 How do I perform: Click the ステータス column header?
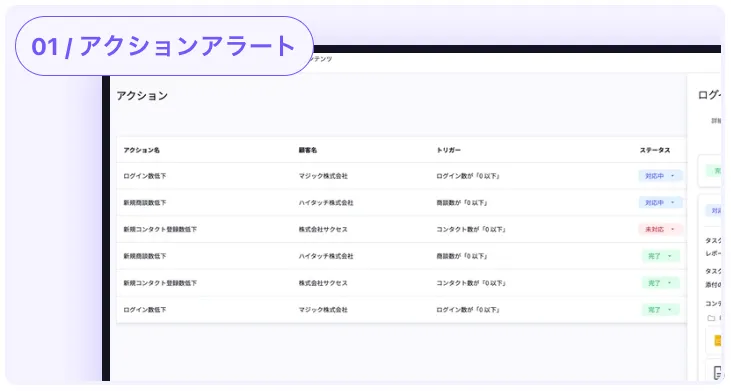(655, 150)
